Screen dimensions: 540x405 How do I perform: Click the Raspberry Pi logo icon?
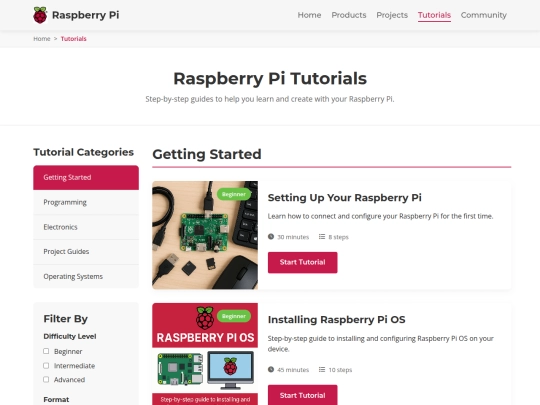(x=40, y=15)
